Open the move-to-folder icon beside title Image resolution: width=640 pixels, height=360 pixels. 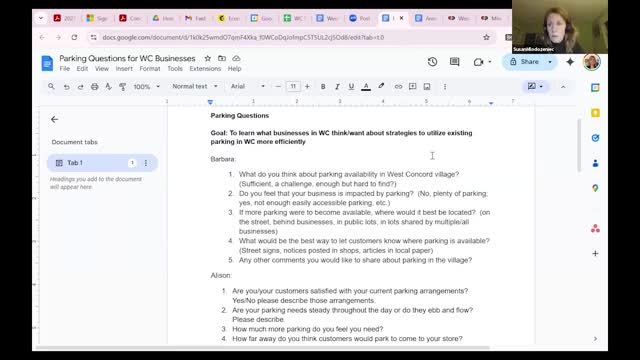[x=222, y=58]
